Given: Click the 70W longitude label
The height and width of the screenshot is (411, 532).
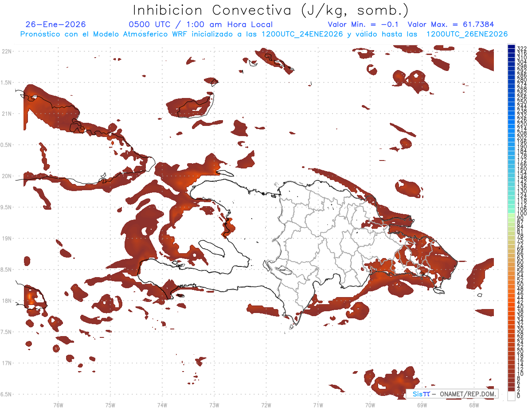Looking at the screenshot, I should [370, 405].
